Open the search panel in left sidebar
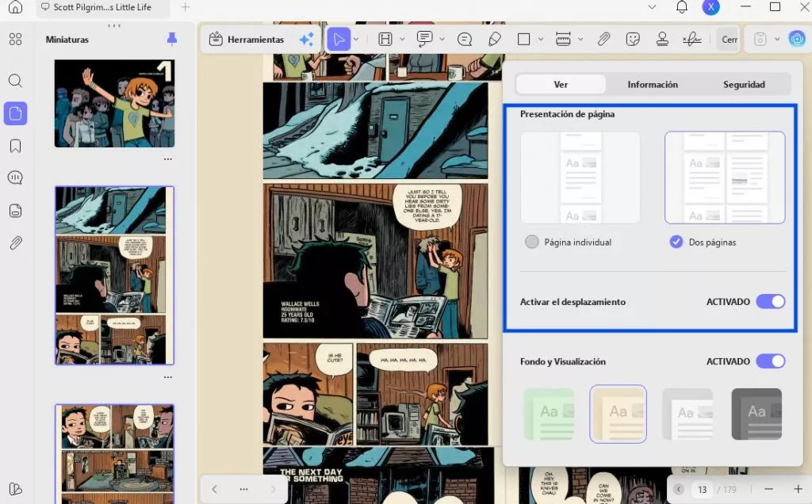812x504 pixels. pyautogui.click(x=16, y=81)
